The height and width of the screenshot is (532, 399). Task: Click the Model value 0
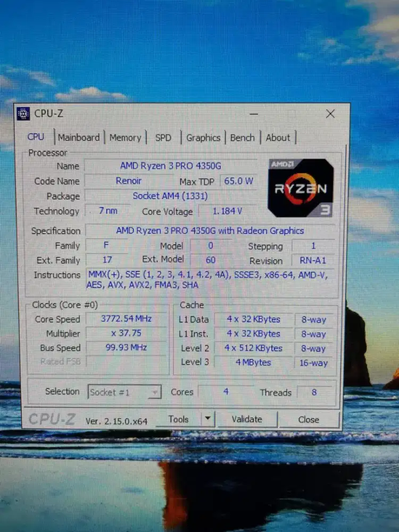(x=211, y=246)
